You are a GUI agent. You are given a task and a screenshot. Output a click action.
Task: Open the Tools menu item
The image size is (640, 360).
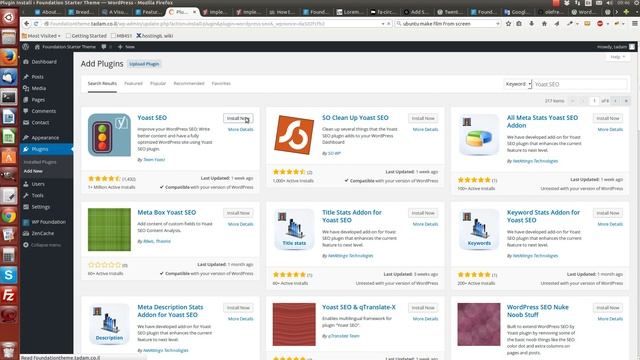coord(38,196)
